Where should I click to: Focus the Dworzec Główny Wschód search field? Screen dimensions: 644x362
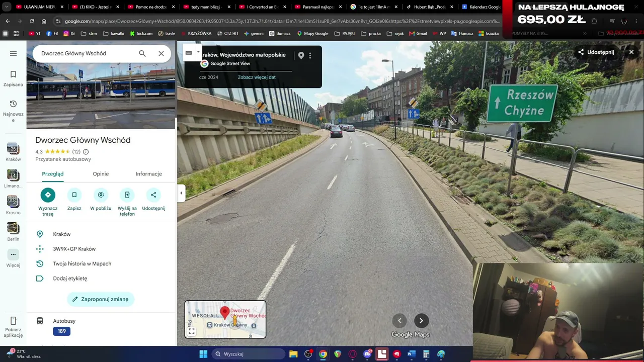click(86, 53)
